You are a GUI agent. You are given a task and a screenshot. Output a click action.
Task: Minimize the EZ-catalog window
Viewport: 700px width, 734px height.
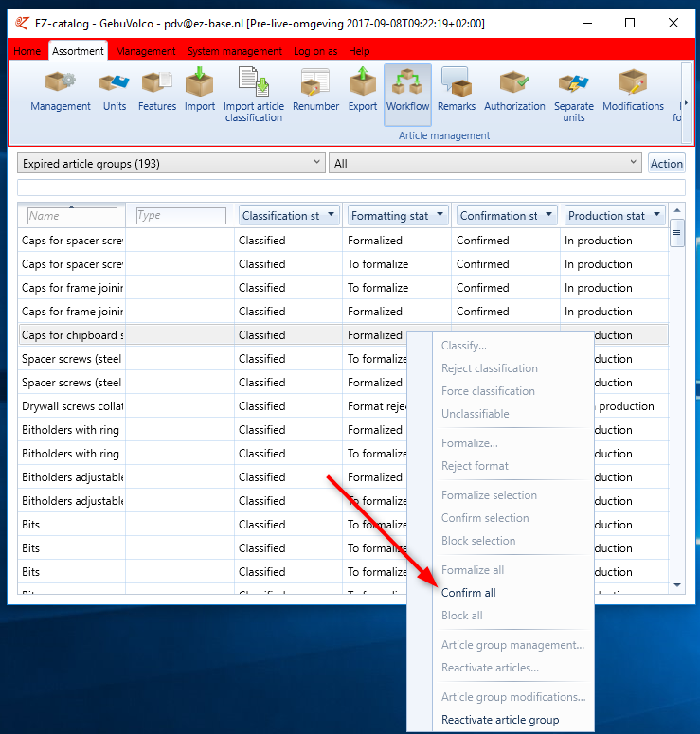[586, 23]
